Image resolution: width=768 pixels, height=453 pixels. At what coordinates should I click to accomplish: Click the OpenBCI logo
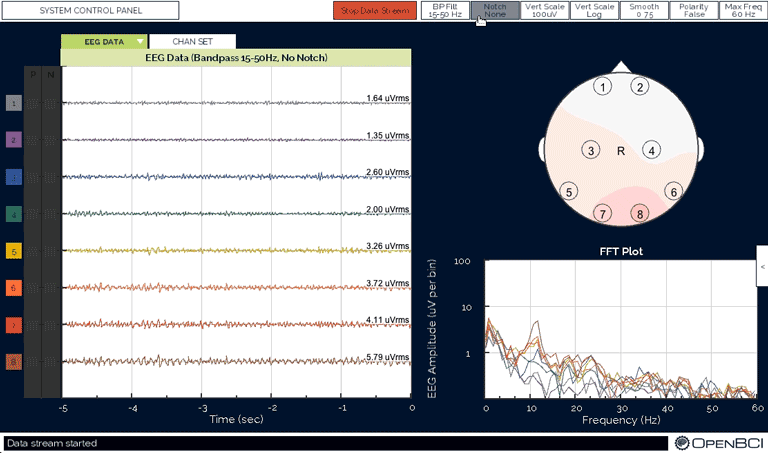point(719,443)
